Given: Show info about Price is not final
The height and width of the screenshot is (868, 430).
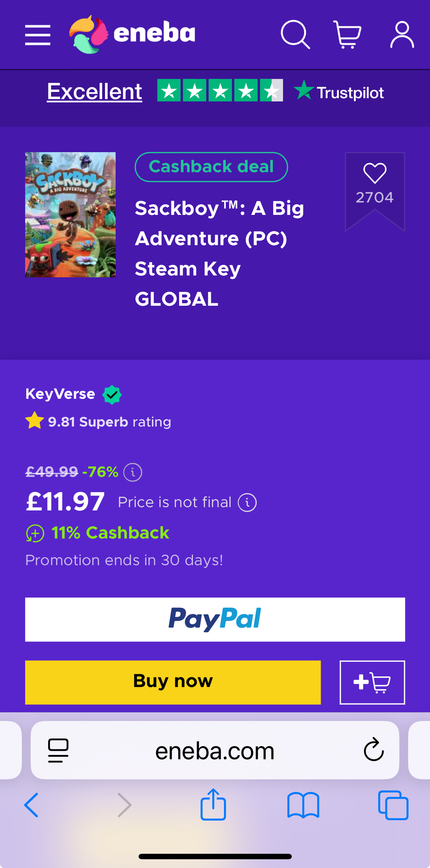Looking at the screenshot, I should coord(247,503).
